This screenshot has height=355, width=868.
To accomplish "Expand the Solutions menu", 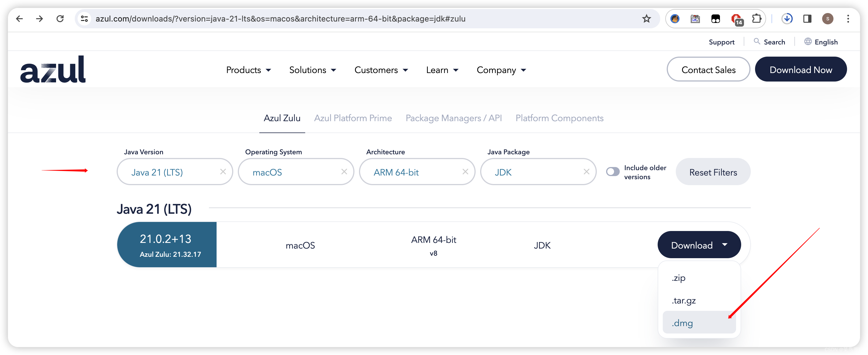I will [x=313, y=70].
